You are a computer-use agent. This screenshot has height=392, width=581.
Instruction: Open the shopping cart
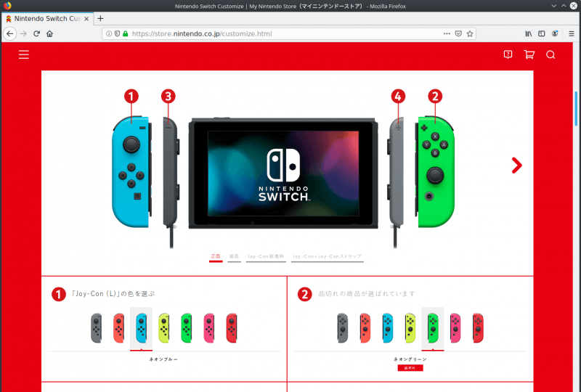(x=529, y=55)
